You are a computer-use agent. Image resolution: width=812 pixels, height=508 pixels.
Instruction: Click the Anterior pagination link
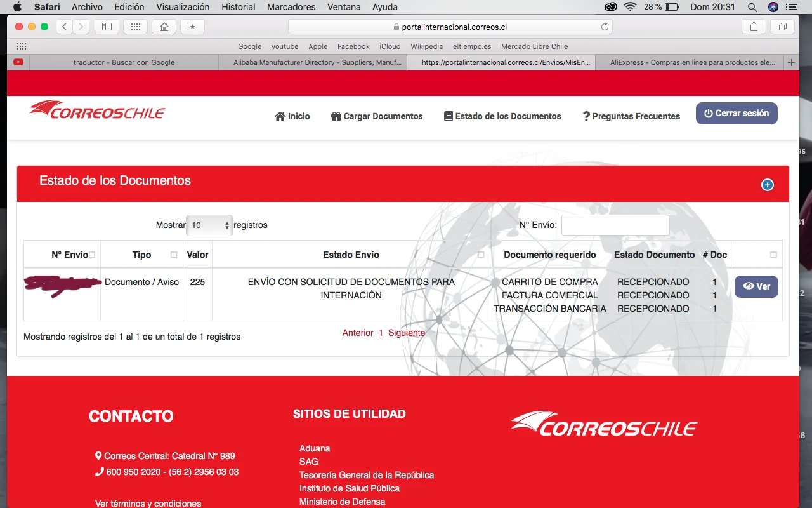pos(358,333)
